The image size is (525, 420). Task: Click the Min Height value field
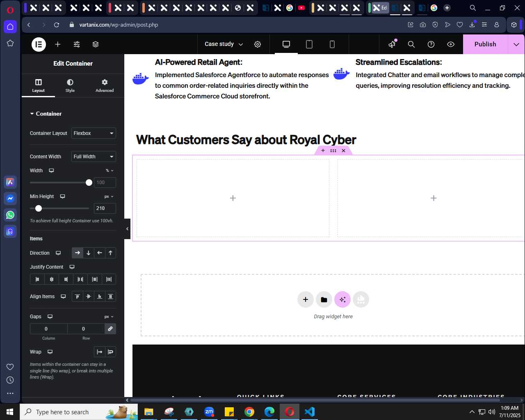tap(105, 208)
